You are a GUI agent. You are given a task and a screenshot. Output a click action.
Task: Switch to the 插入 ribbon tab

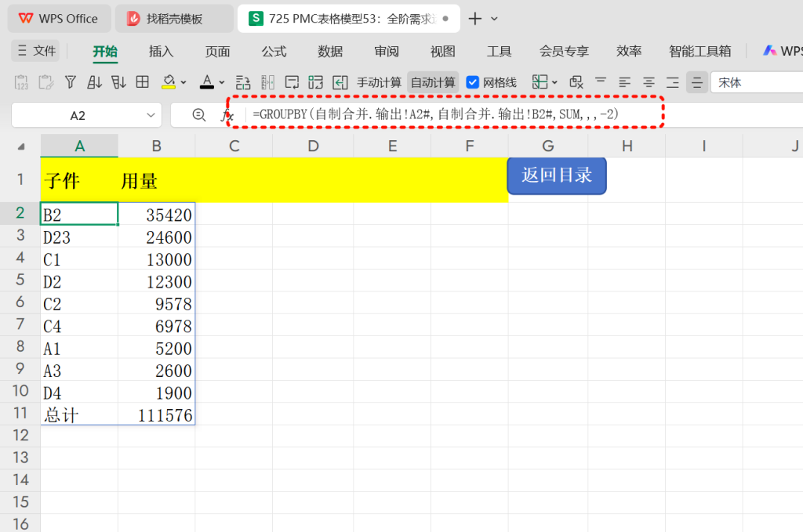[162, 51]
